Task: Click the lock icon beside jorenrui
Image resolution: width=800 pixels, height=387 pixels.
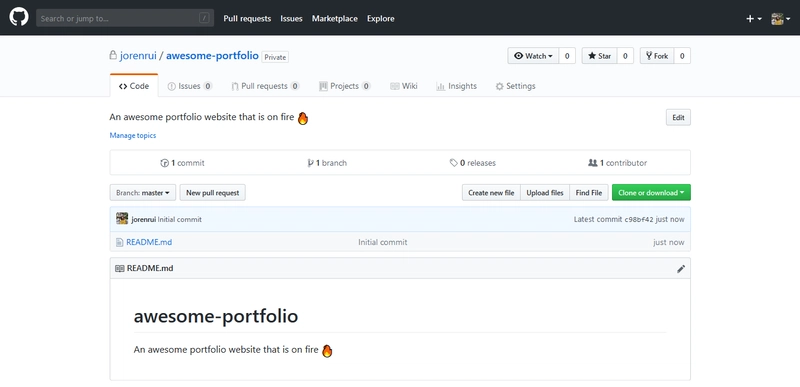Action: tap(113, 55)
